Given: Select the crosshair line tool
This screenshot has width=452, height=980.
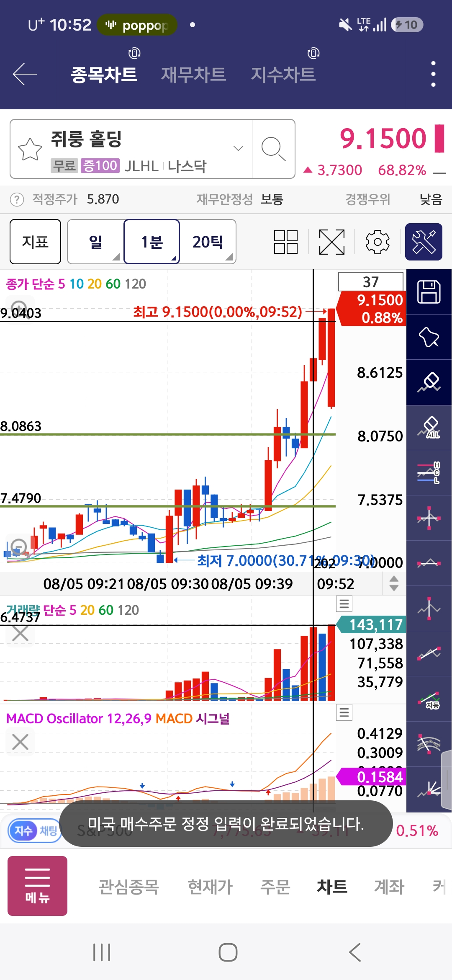Looking at the screenshot, I should pos(429,518).
